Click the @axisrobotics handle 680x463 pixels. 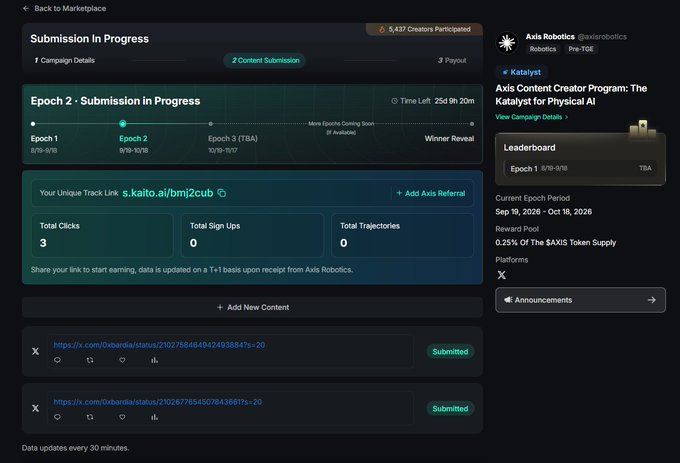point(602,37)
